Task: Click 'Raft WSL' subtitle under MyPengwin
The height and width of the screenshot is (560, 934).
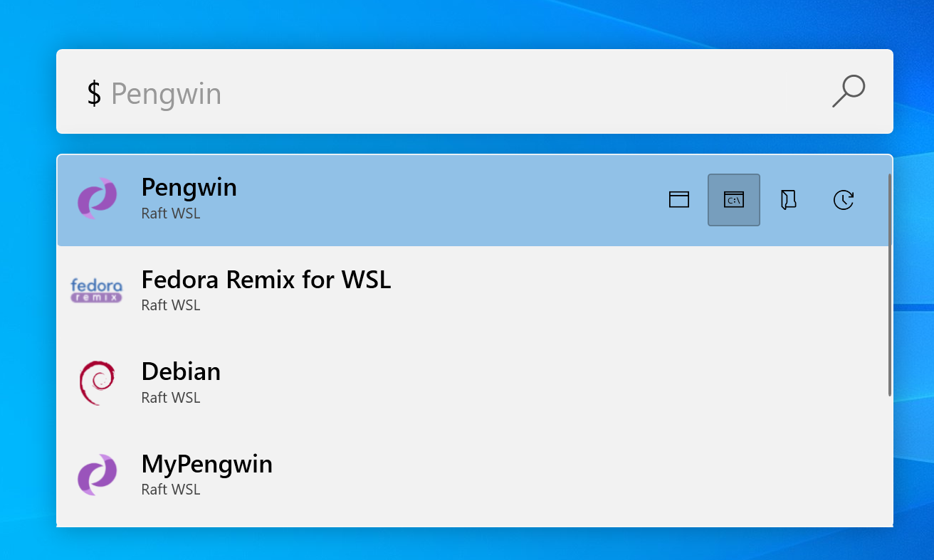Action: [x=171, y=490]
